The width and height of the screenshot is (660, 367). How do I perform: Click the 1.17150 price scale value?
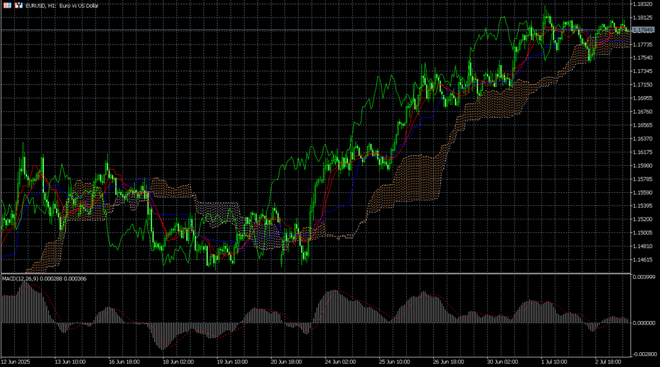tap(643, 85)
